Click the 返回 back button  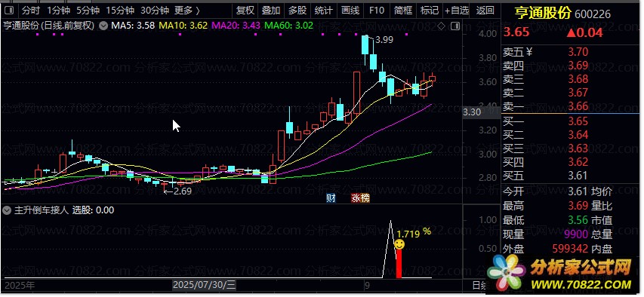485,11
